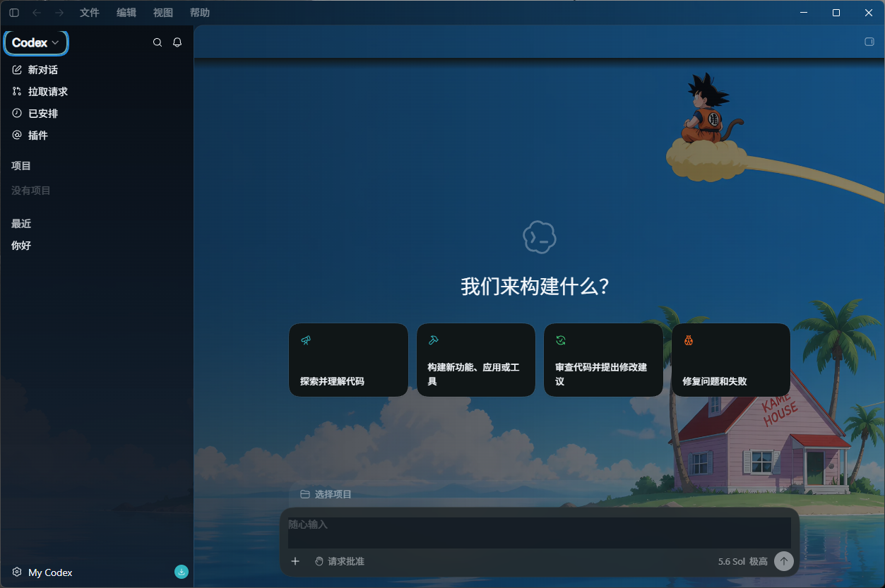The width and height of the screenshot is (885, 588).
Task: Maximize the Codex window
Action: point(836,13)
